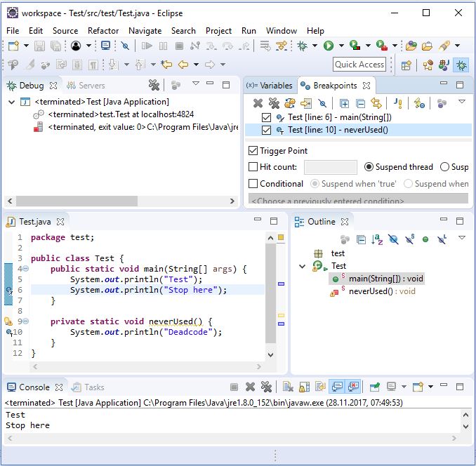Open the New file dropdown arrow

click(x=26, y=46)
